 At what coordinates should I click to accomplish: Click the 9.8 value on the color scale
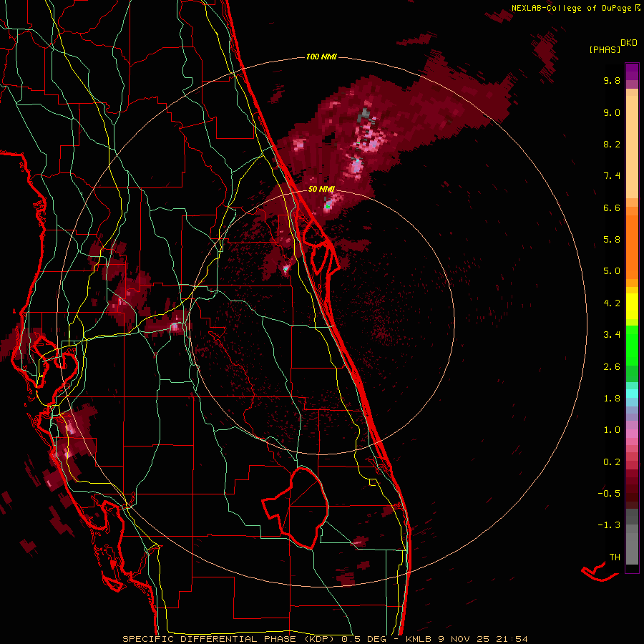click(612, 80)
